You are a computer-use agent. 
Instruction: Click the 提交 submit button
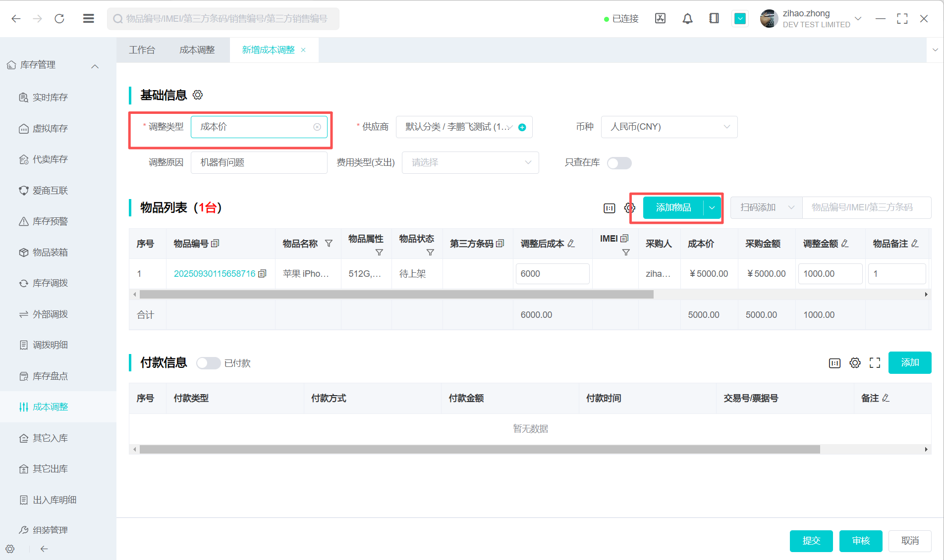click(811, 541)
